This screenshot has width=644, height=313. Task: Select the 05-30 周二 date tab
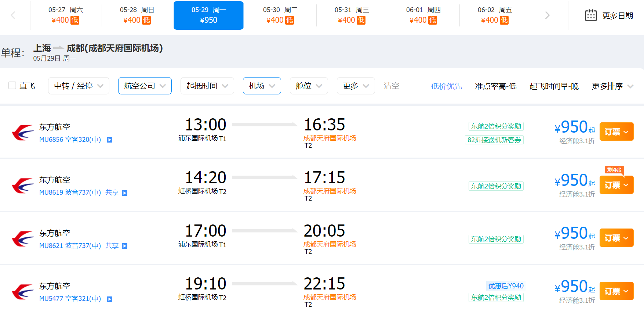pyautogui.click(x=280, y=15)
